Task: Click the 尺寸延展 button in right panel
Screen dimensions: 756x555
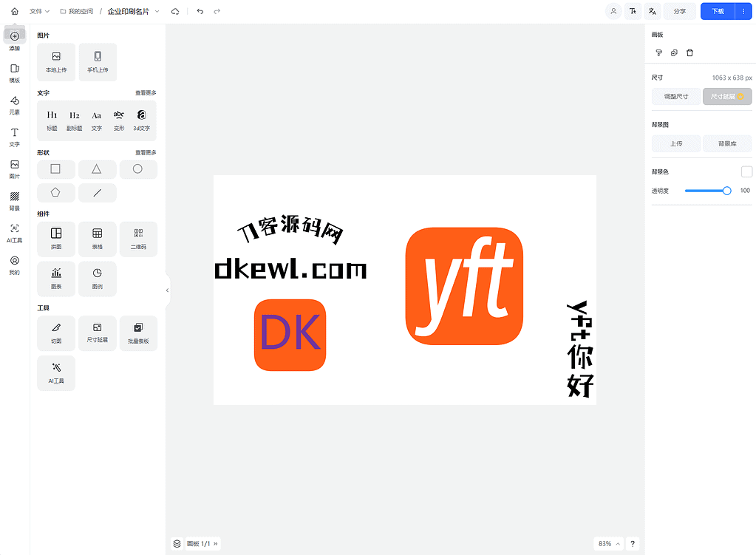Action: tap(727, 96)
